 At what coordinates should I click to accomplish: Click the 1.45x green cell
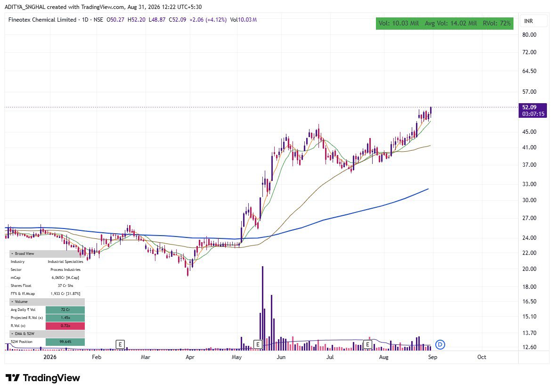click(x=65, y=318)
